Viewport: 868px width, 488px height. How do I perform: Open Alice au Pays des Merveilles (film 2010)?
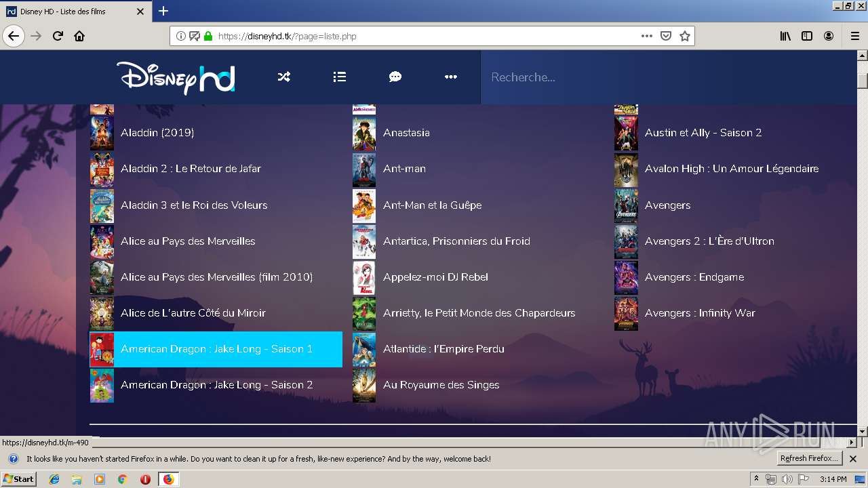pos(216,277)
